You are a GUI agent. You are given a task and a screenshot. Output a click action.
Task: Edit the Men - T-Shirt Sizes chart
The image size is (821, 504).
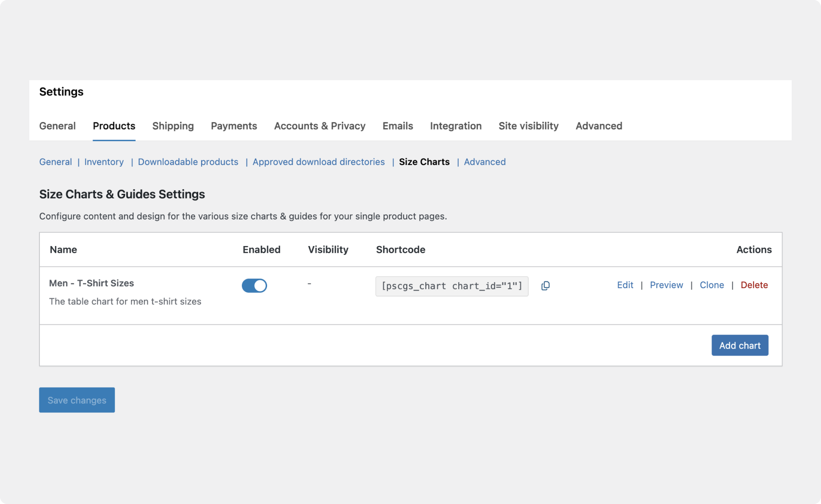pyautogui.click(x=625, y=285)
